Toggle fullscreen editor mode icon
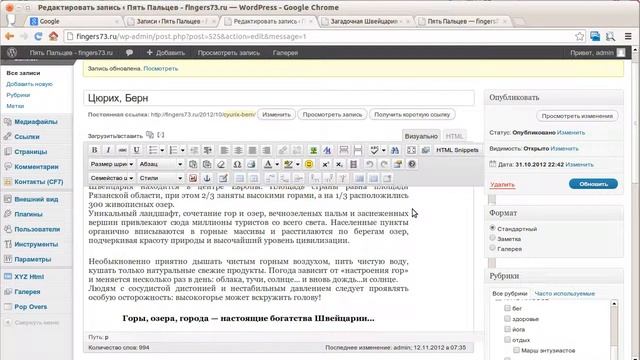 point(411,150)
